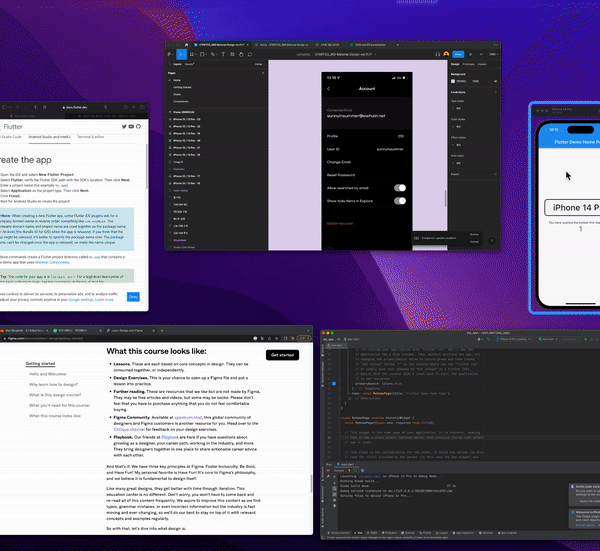The height and width of the screenshot is (551, 600).
Task: Select the Hand tool in Figma toolbar
Action: tap(241, 54)
